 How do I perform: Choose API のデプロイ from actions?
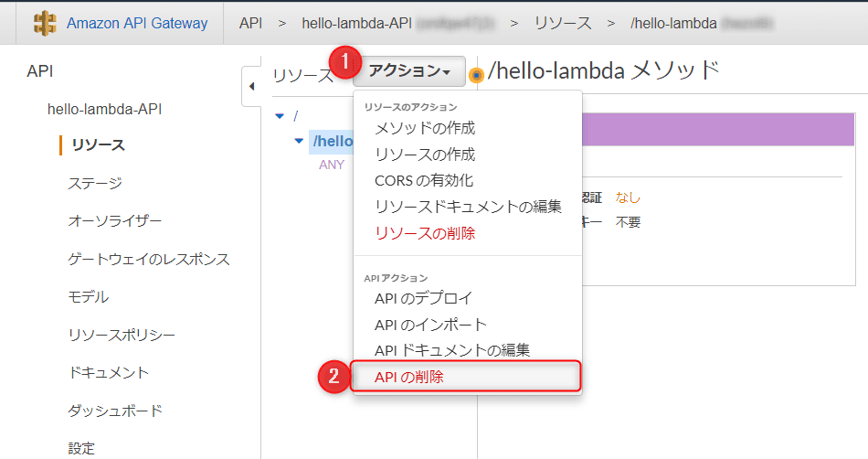[424, 298]
